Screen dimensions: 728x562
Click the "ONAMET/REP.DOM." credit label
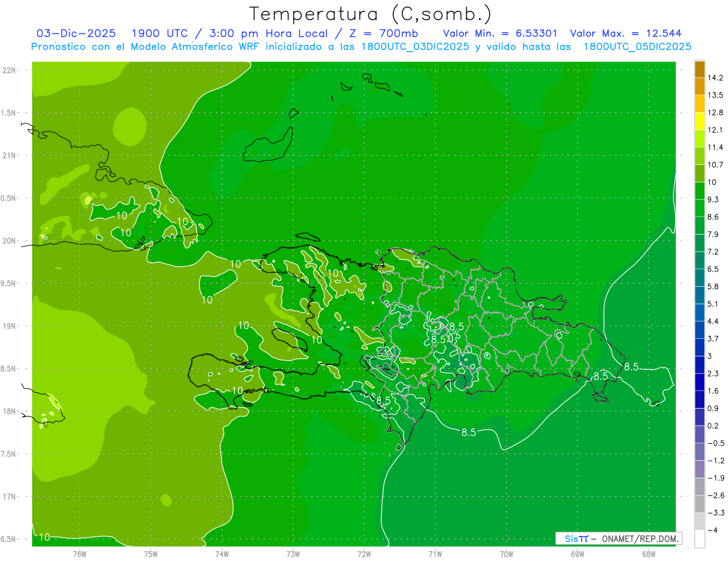[641, 538]
